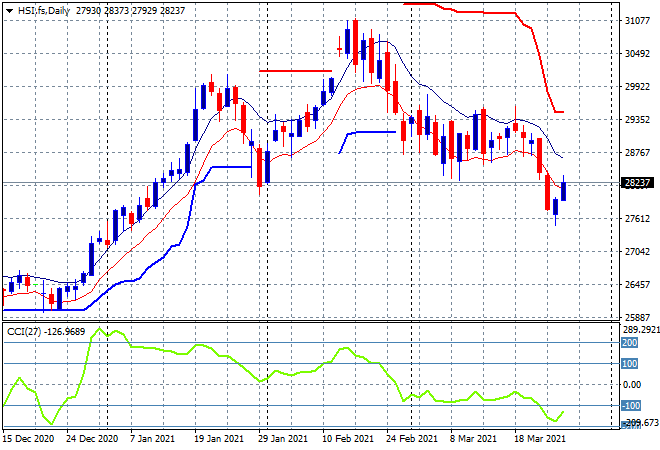Click the 24 Feb 2021 date label
The height and width of the screenshot is (450, 660).
(412, 439)
